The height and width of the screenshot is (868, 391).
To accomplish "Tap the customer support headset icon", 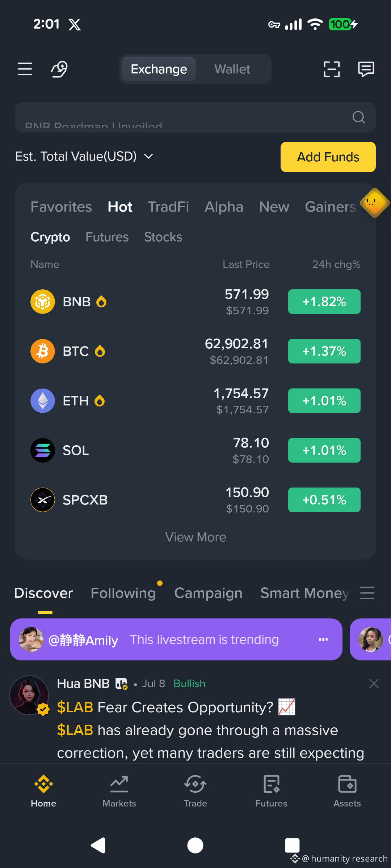I will [59, 69].
